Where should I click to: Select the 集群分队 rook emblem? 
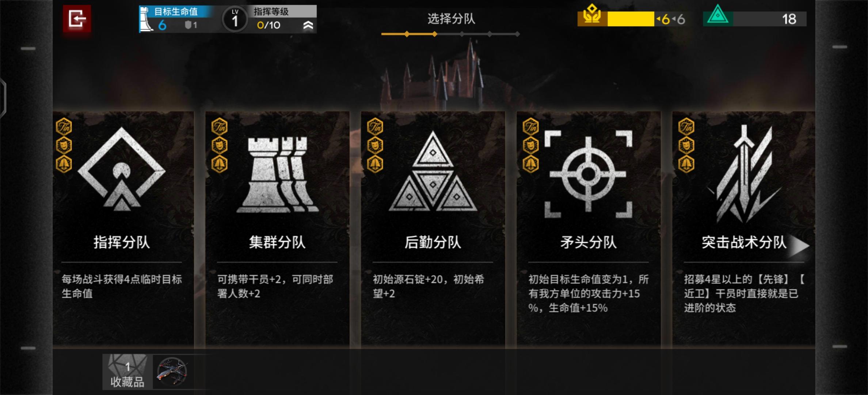[277, 175]
